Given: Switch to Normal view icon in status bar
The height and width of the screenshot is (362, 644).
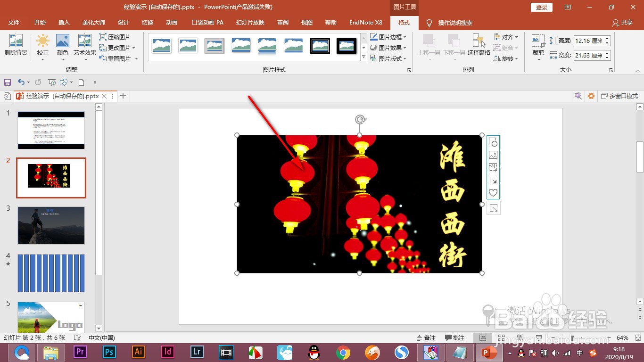Looking at the screenshot, I should 482,338.
